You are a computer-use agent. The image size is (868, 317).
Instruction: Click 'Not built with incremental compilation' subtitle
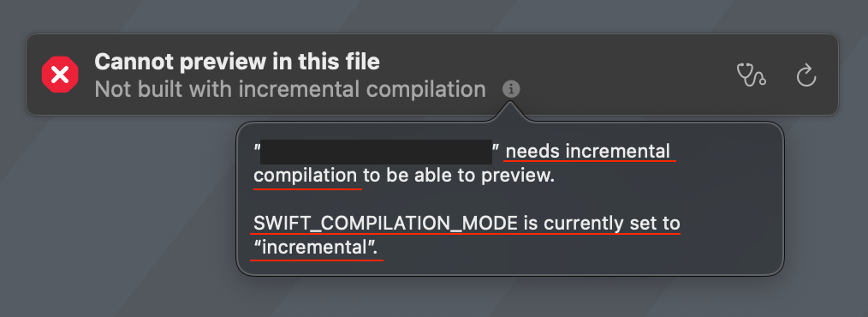click(290, 88)
